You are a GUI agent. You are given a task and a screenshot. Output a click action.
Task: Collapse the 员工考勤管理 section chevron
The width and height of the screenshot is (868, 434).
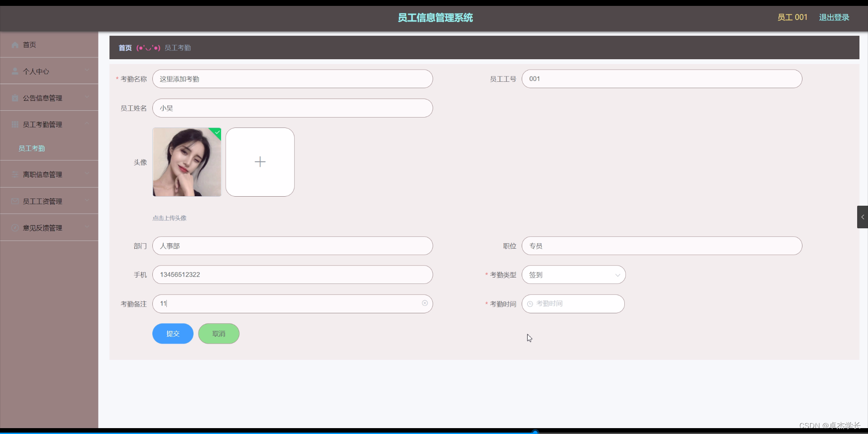tap(87, 124)
